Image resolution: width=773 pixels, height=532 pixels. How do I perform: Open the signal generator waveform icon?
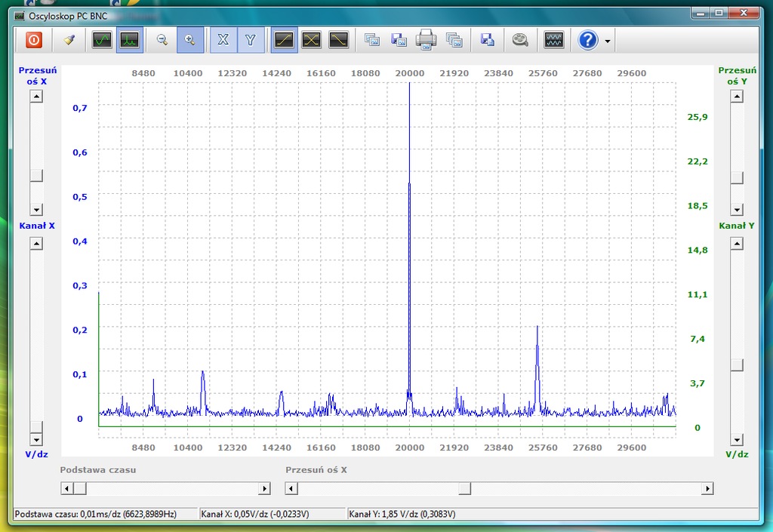pyautogui.click(x=554, y=40)
